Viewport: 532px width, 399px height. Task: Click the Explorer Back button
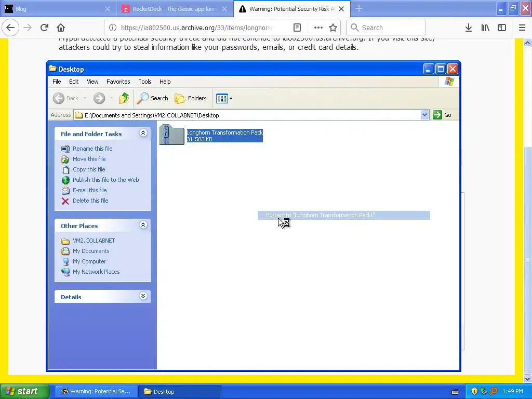coord(66,98)
